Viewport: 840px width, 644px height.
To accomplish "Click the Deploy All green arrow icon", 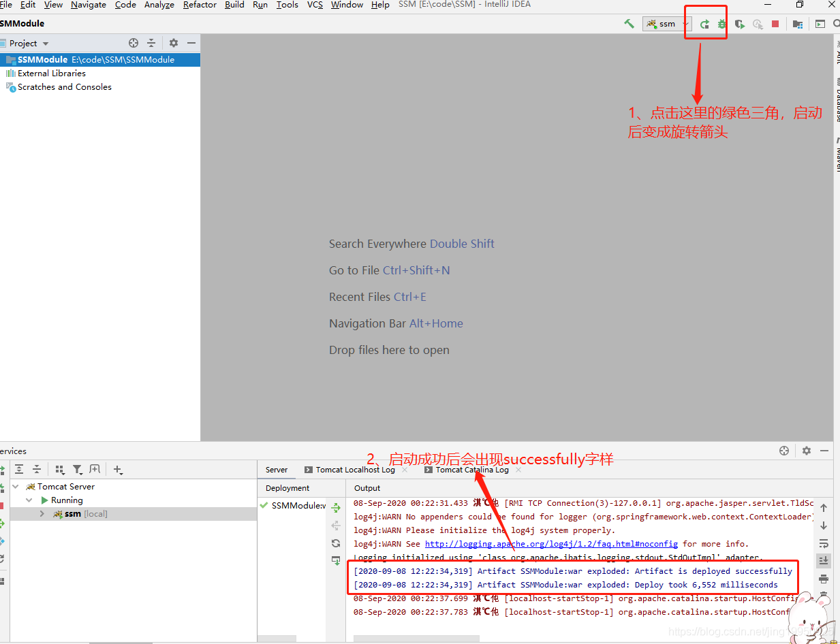I will pos(336,509).
